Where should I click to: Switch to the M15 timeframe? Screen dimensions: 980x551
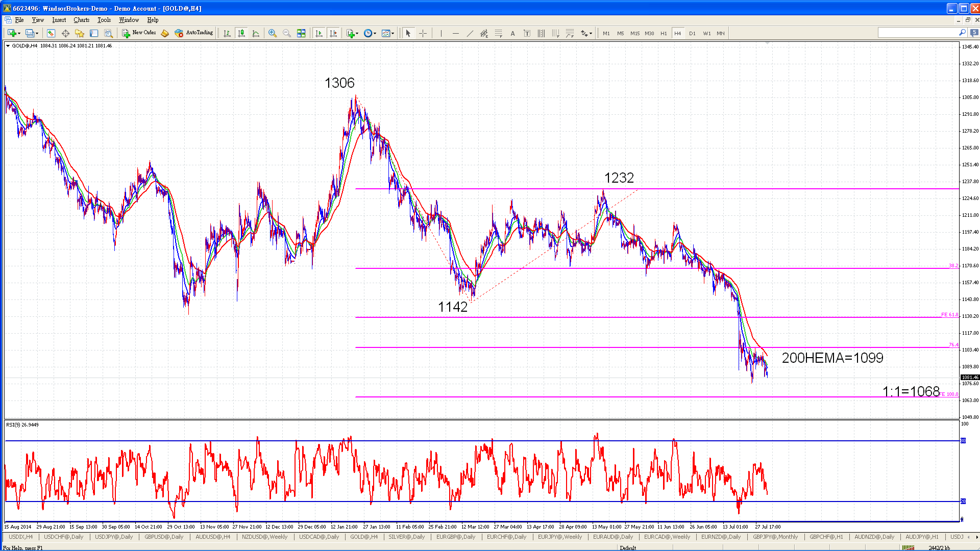coord(635,33)
